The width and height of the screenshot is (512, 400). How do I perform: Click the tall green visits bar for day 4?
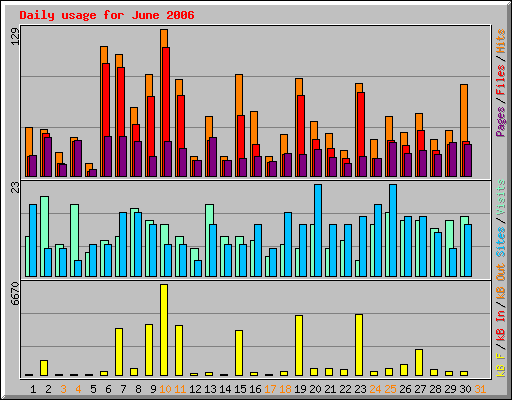[x=75, y=232]
